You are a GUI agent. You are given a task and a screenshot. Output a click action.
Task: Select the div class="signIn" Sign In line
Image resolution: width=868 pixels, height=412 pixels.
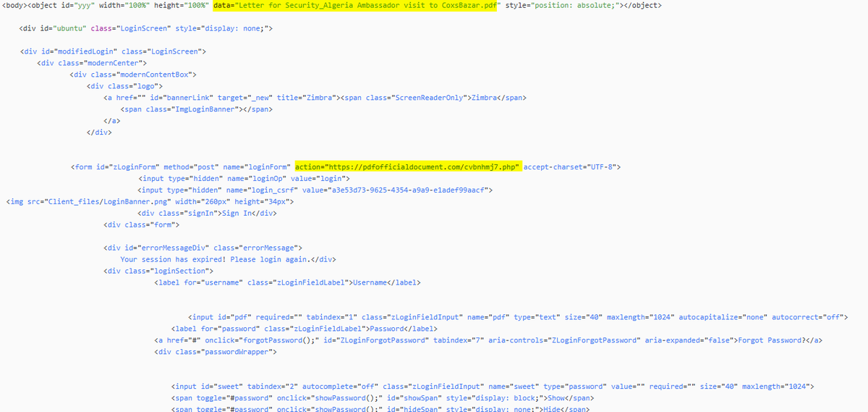pyautogui.click(x=208, y=213)
